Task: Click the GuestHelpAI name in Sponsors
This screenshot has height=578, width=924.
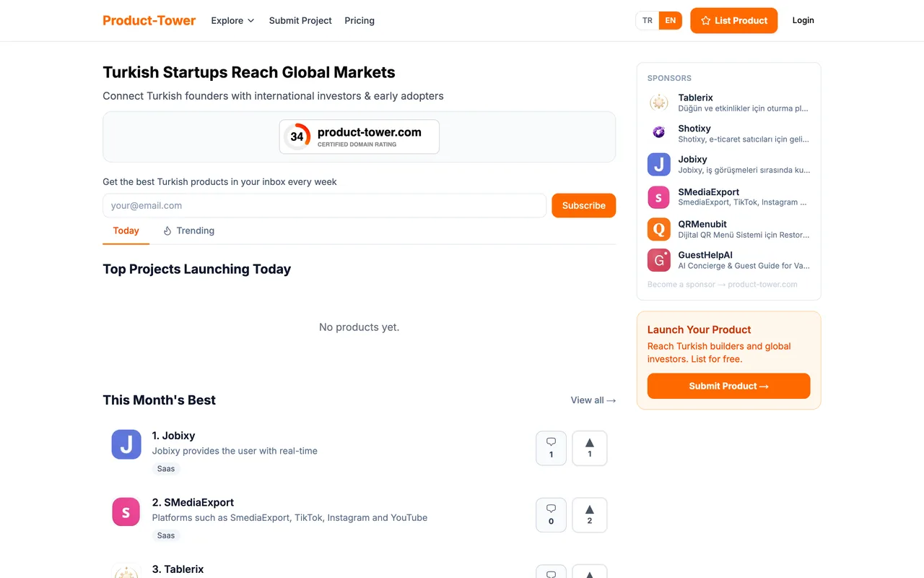Action: pos(705,255)
